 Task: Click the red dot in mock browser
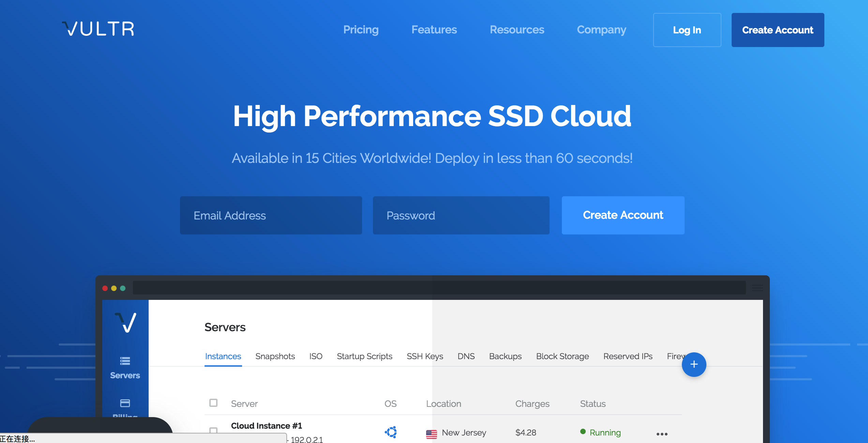click(x=105, y=288)
